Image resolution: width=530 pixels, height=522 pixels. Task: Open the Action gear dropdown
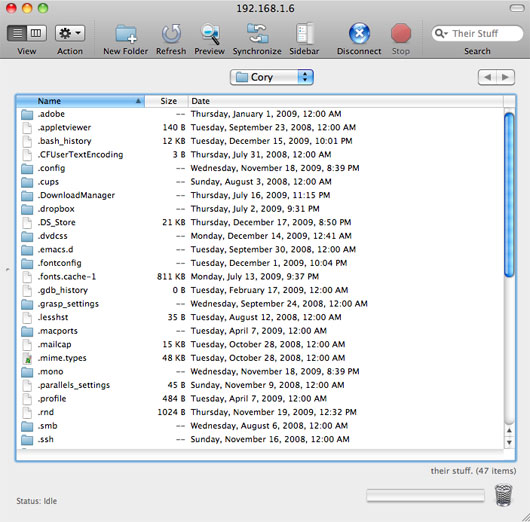click(x=70, y=33)
